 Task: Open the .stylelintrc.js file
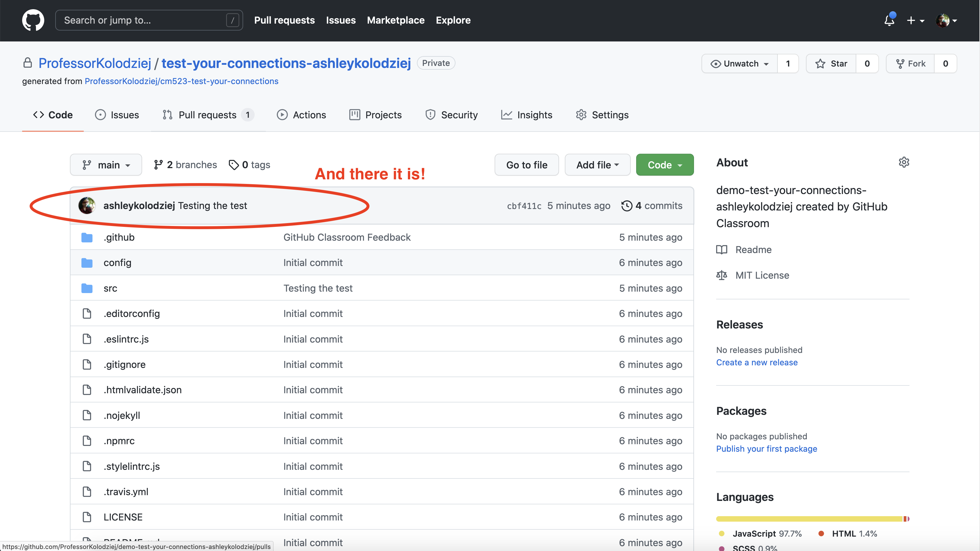pos(131,466)
